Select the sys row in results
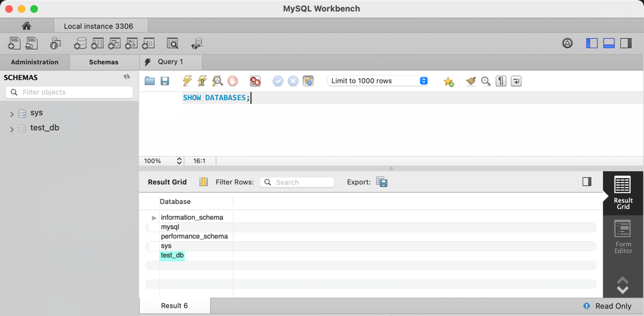This screenshot has height=316, width=644. point(166,245)
